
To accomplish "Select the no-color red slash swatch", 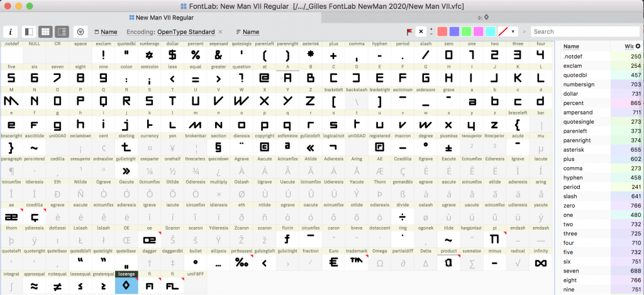I will tap(502, 31).
